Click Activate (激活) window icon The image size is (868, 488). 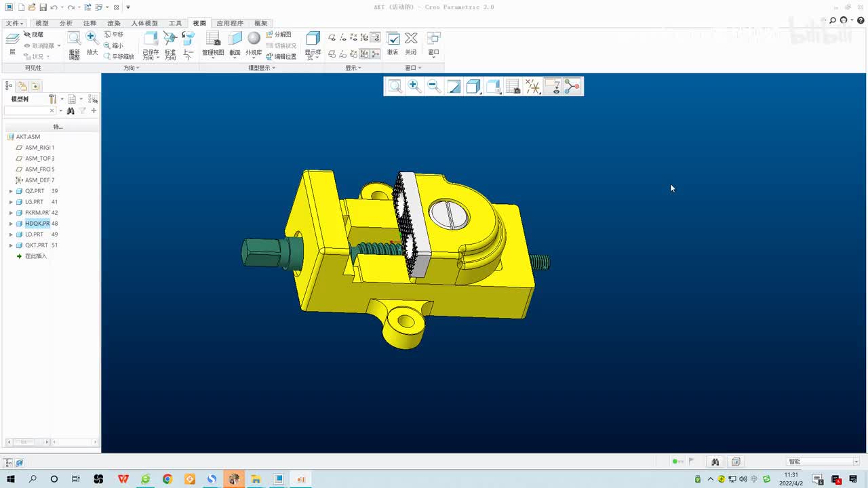[x=393, y=43]
